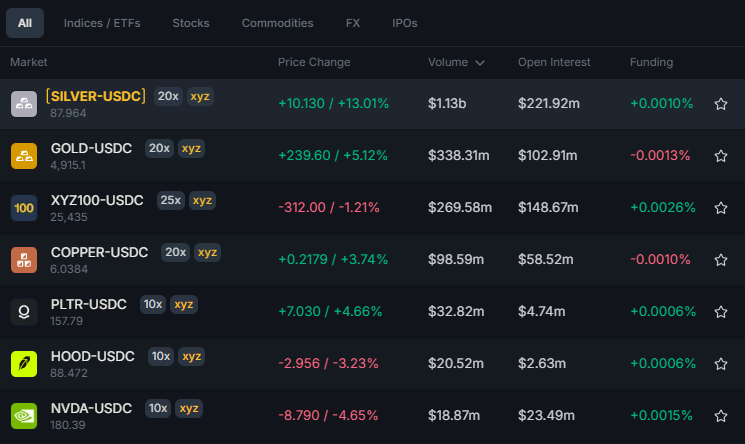Toggle Volume sort order chevron
The height and width of the screenshot is (444, 745).
point(480,63)
